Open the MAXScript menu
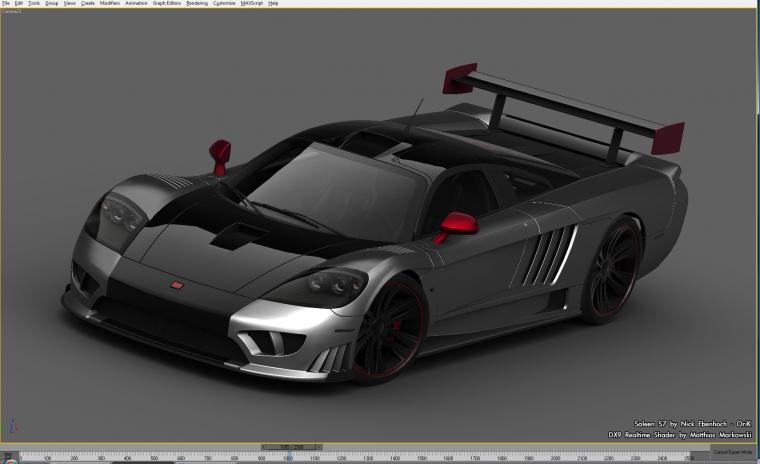The height and width of the screenshot is (464, 760). (x=252, y=3)
